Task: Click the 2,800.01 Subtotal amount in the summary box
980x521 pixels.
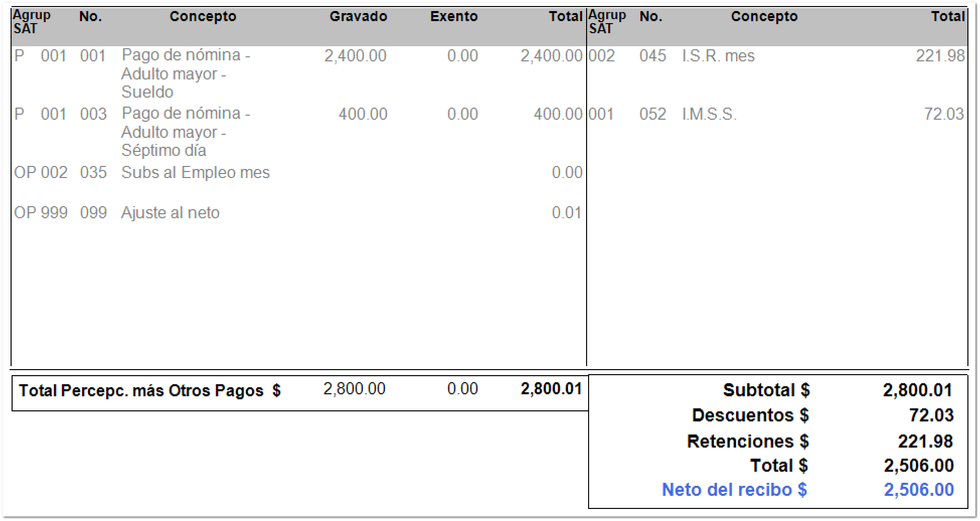Action: tap(918, 390)
